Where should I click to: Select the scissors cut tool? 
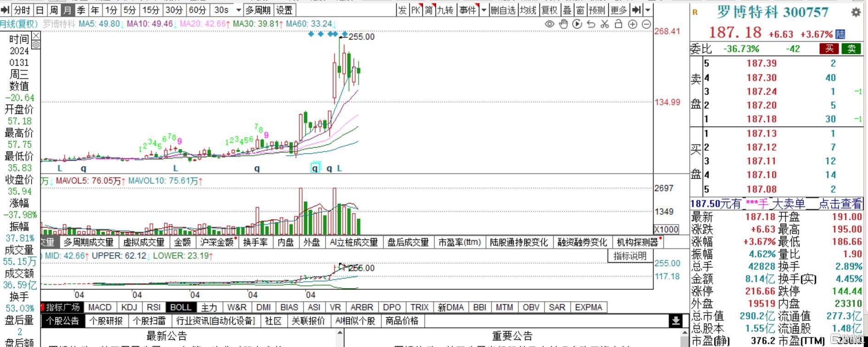(x=605, y=24)
